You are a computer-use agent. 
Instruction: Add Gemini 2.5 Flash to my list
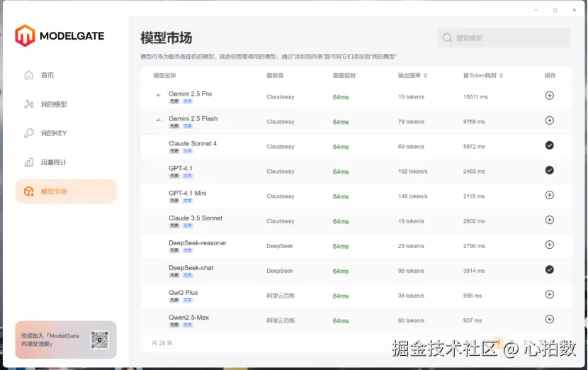pos(549,120)
